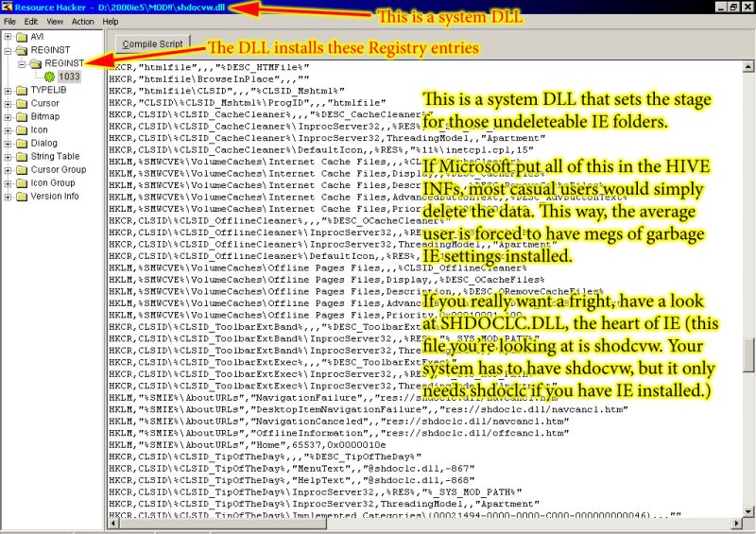Click the TYPELIB folder icon
The image size is (756, 534).
(x=21, y=91)
